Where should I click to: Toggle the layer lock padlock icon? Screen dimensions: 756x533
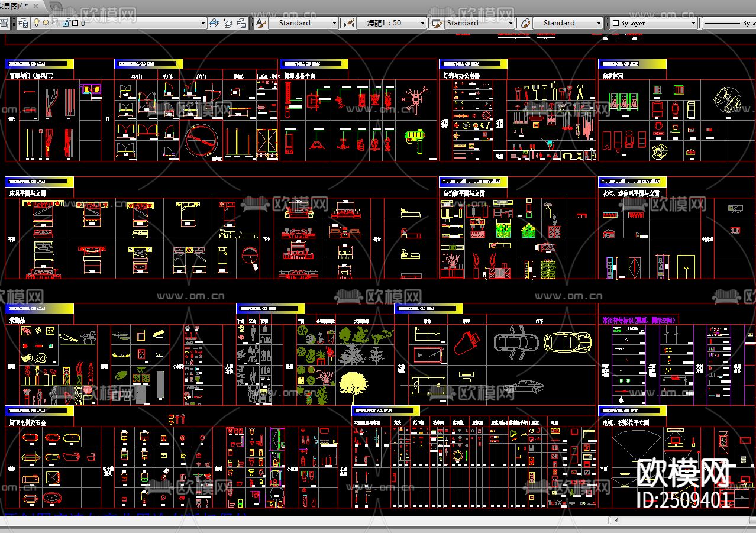pos(66,23)
